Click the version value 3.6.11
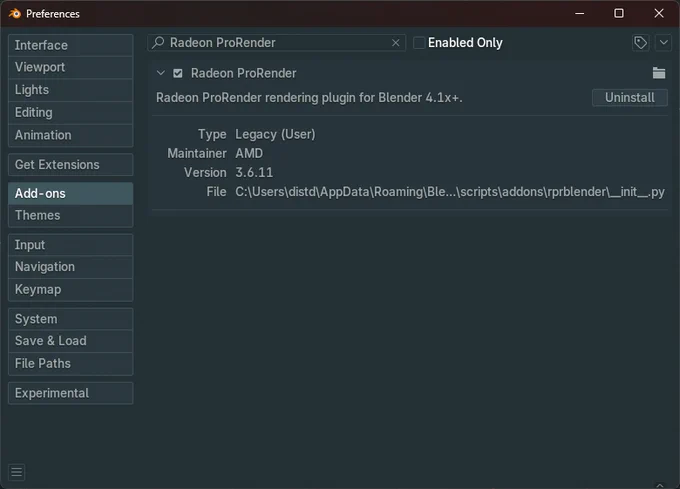 tap(254, 173)
